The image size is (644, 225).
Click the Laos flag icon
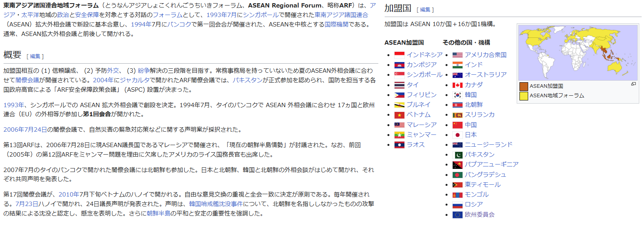pos(399,145)
